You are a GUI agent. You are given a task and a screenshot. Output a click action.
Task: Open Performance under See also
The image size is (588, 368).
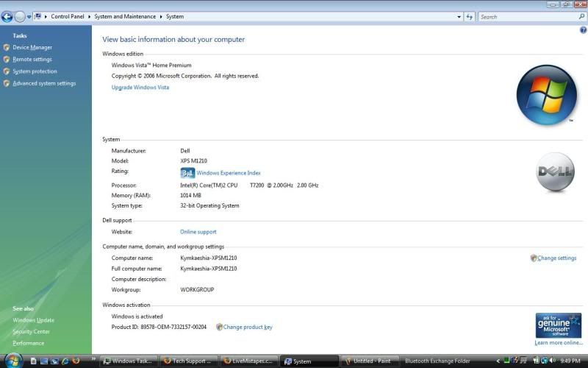(x=28, y=343)
